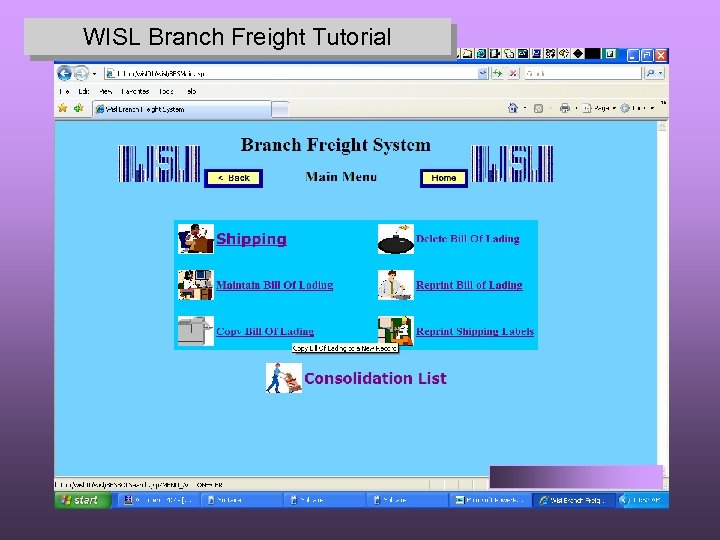Open the Consolidation List link
This screenshot has height=540, width=720.
pos(375,378)
